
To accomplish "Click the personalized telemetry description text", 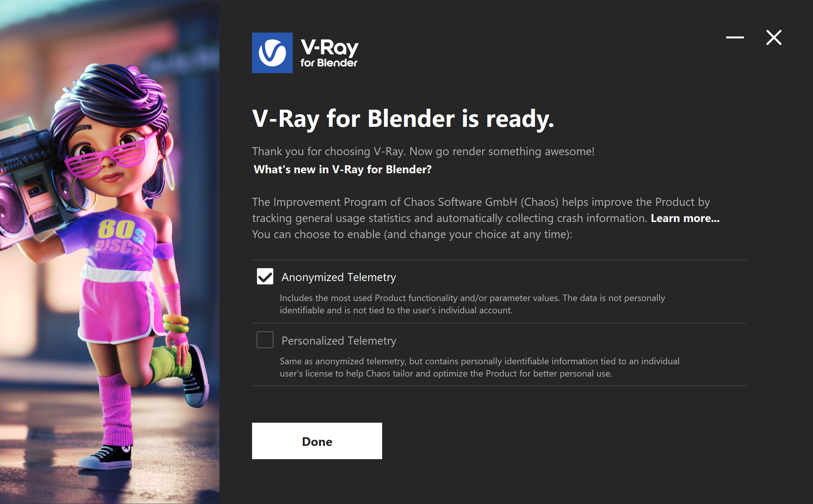I will [x=479, y=367].
